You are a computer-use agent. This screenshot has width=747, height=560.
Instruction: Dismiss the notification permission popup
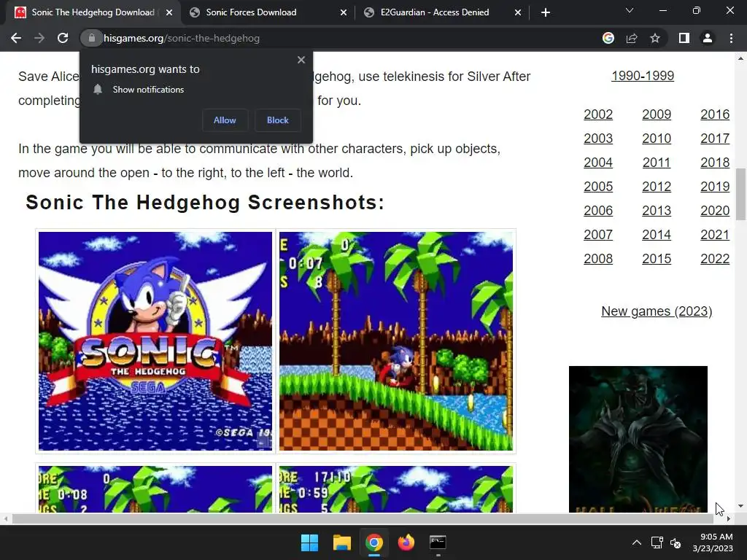tap(301, 60)
